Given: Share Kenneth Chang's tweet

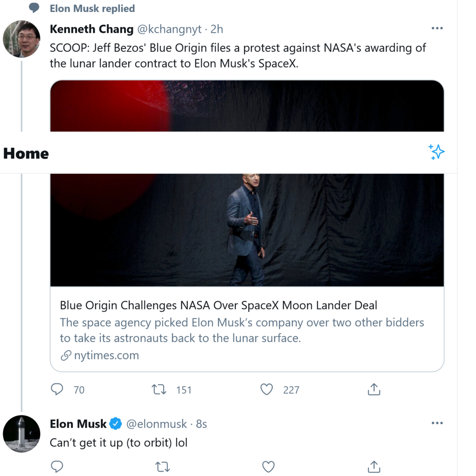Looking at the screenshot, I should (374, 389).
